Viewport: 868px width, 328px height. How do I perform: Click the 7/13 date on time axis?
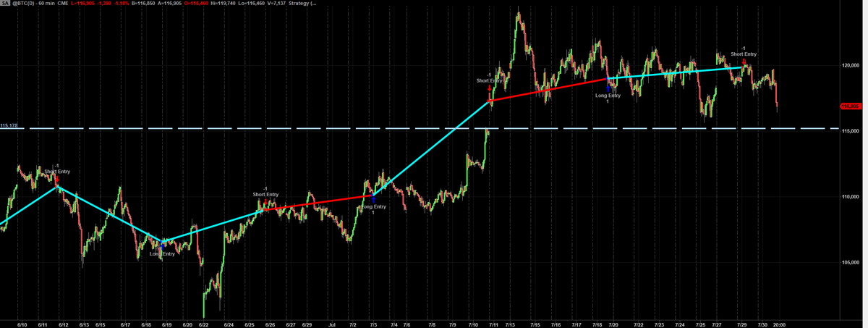click(511, 325)
